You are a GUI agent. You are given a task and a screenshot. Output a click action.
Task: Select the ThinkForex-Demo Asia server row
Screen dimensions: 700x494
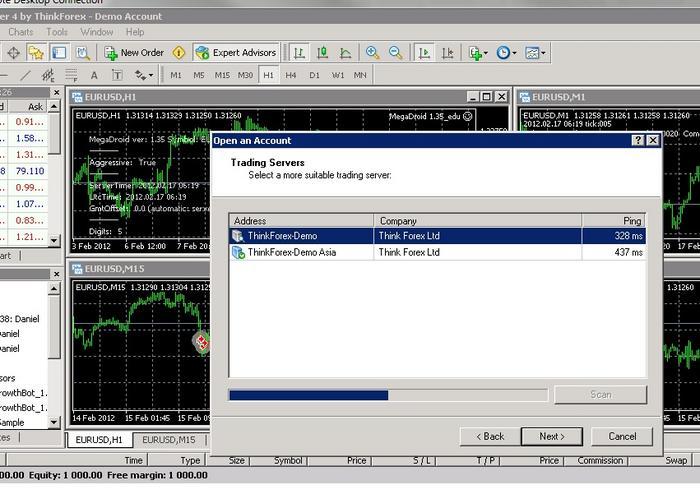pos(437,253)
